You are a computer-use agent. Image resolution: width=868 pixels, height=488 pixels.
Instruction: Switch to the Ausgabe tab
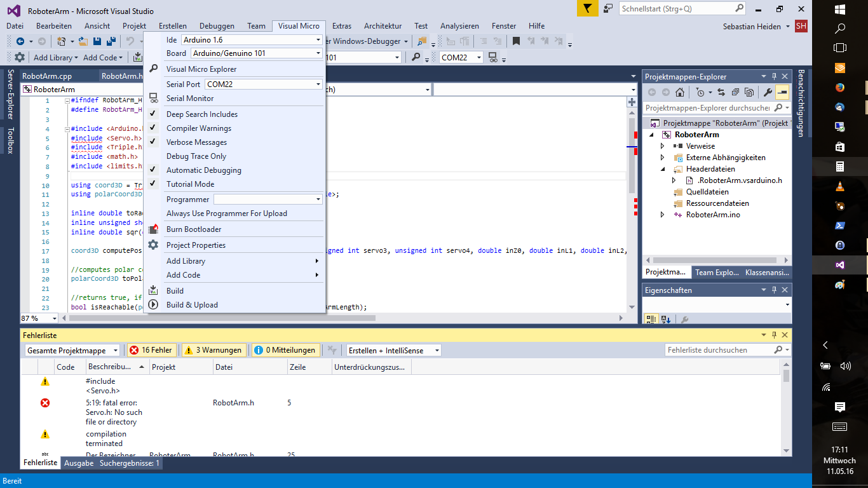(79, 463)
